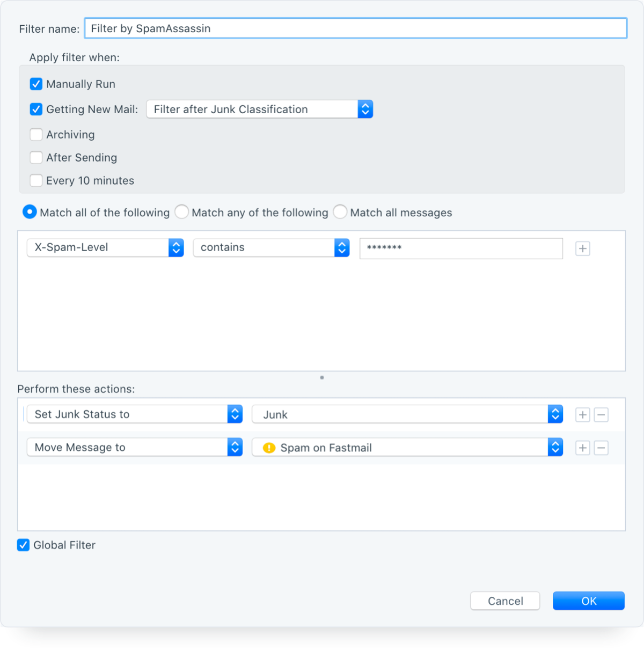Add an action after Move Message row
The height and width of the screenshot is (651, 644).
pos(583,448)
